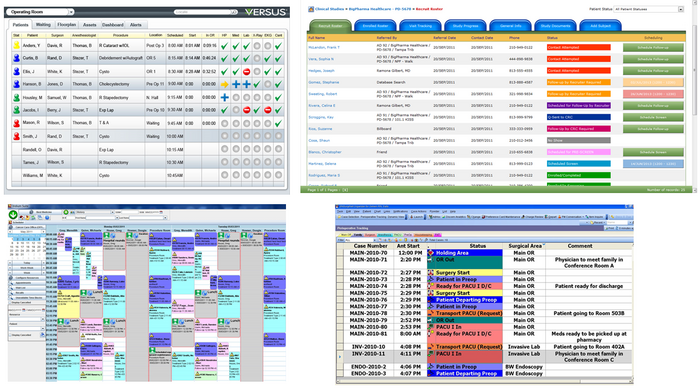
Task: Open the Floorplan tab
Action: coord(67,25)
